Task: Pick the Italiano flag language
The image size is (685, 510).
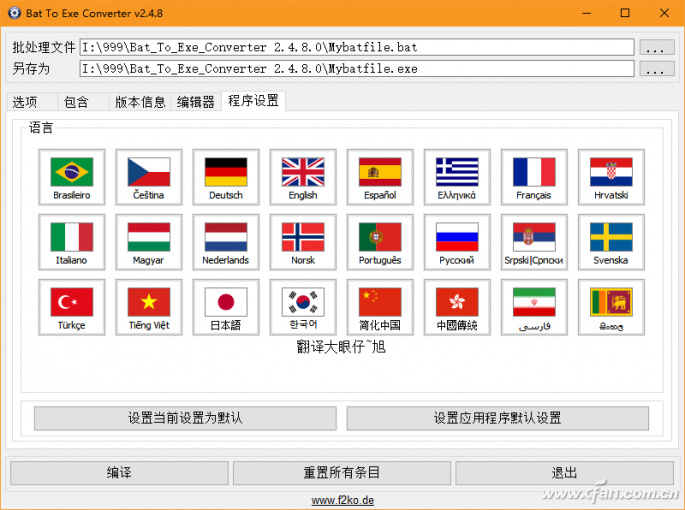Action: click(72, 242)
